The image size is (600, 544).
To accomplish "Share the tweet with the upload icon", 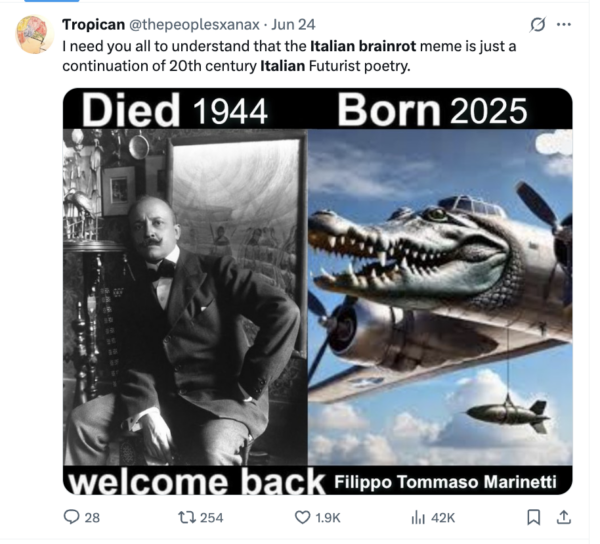I will click(x=563, y=517).
